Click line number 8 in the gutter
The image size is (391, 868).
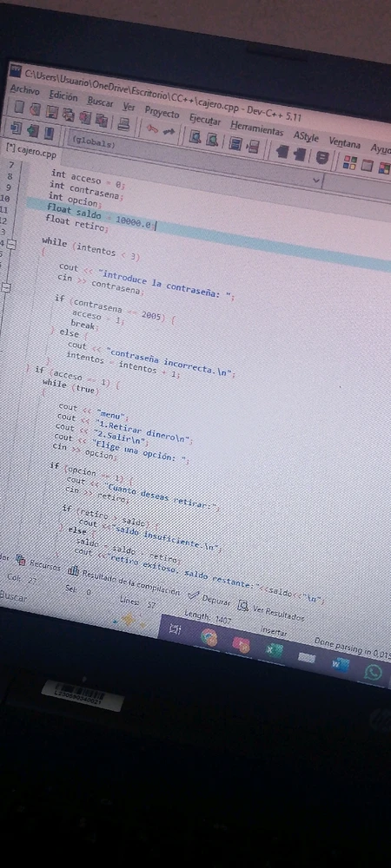[x=10, y=176]
